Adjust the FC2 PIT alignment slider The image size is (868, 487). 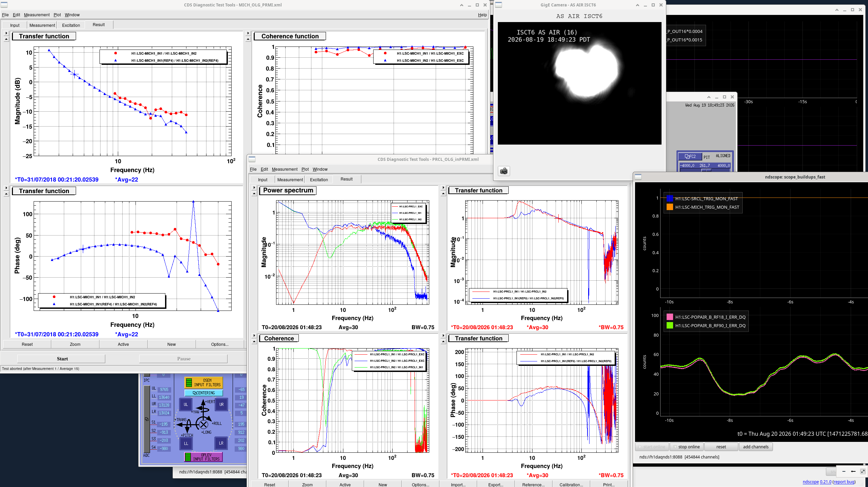705,170
